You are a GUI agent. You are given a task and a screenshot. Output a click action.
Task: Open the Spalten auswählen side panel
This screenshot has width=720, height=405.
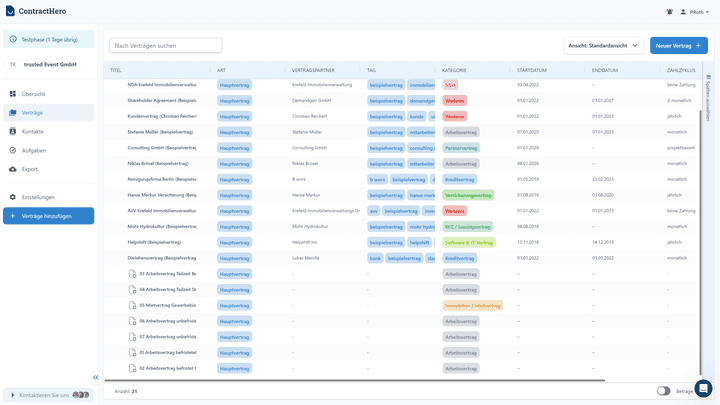coord(709,95)
